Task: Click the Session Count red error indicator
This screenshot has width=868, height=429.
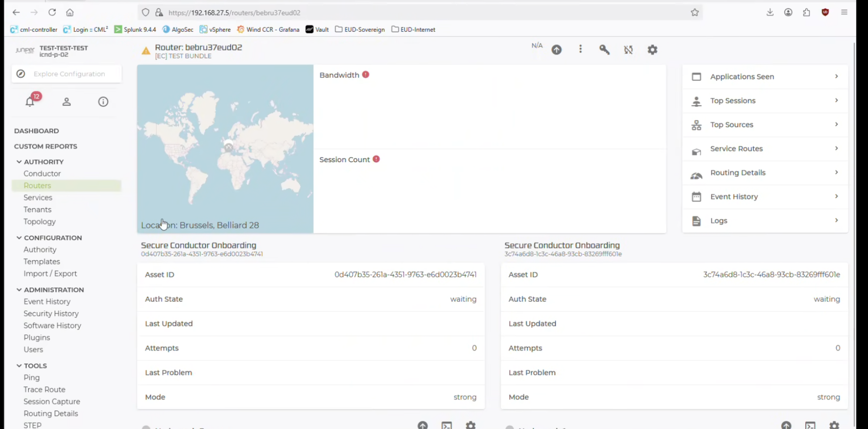Action: click(376, 159)
